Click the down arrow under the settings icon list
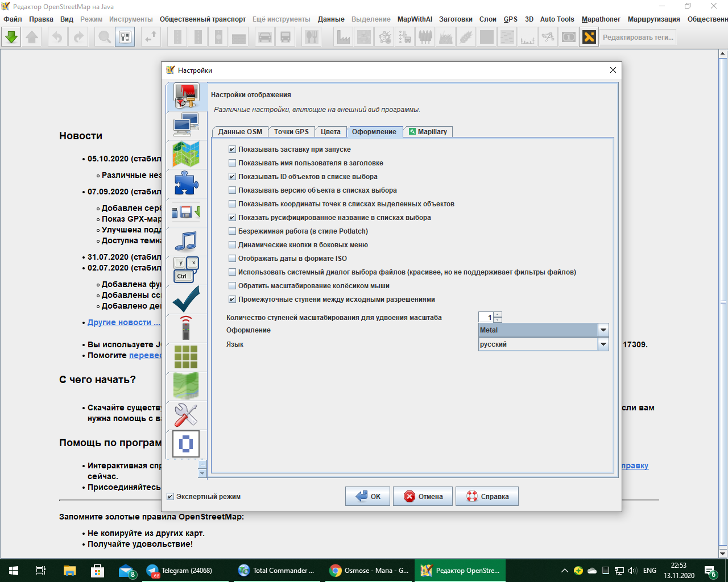The height and width of the screenshot is (582, 728). click(x=202, y=473)
